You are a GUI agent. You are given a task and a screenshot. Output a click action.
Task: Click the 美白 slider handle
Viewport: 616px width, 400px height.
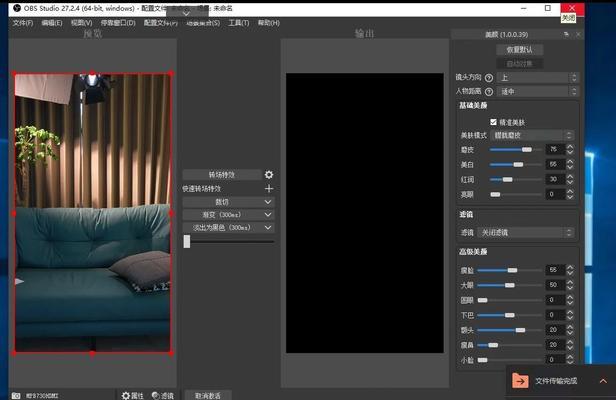518,164
